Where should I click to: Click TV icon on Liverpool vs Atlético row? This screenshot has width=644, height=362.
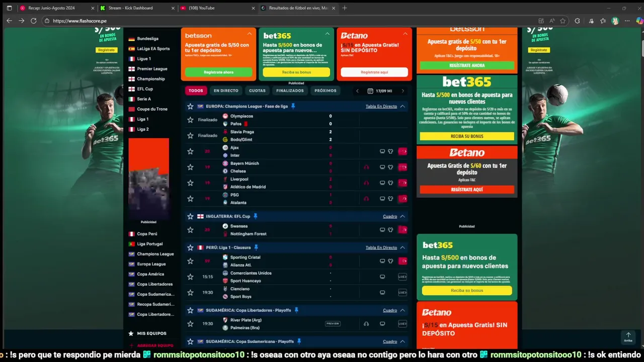pos(382,183)
